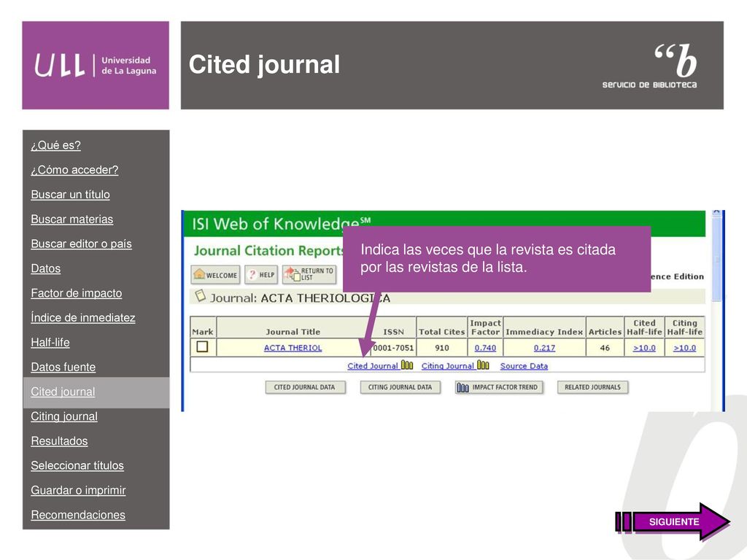Click the CITING JOURNAL DATA button
Image resolution: width=747 pixels, height=560 pixels.
click(x=400, y=387)
